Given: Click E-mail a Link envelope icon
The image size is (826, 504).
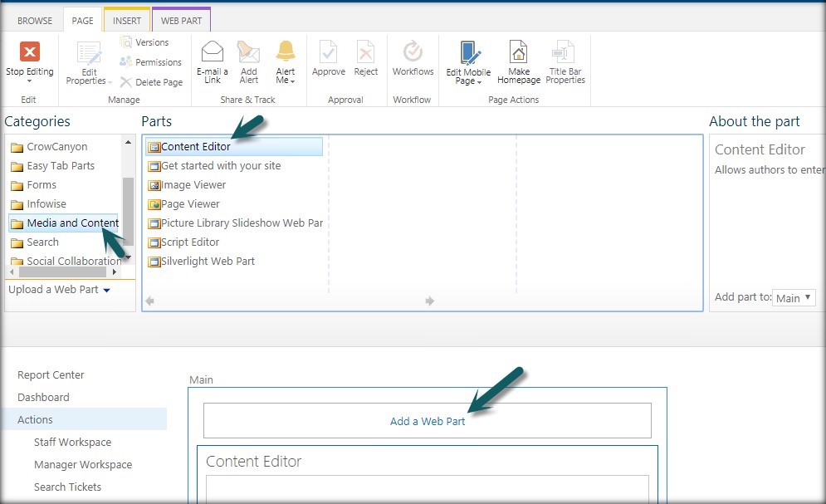Looking at the screenshot, I should [x=213, y=51].
